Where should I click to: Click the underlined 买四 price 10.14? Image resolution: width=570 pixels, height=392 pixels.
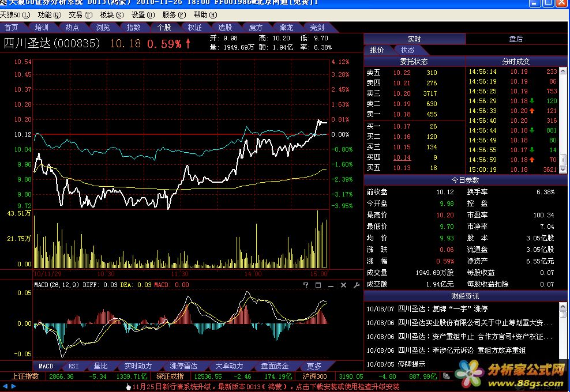pyautogui.click(x=402, y=158)
